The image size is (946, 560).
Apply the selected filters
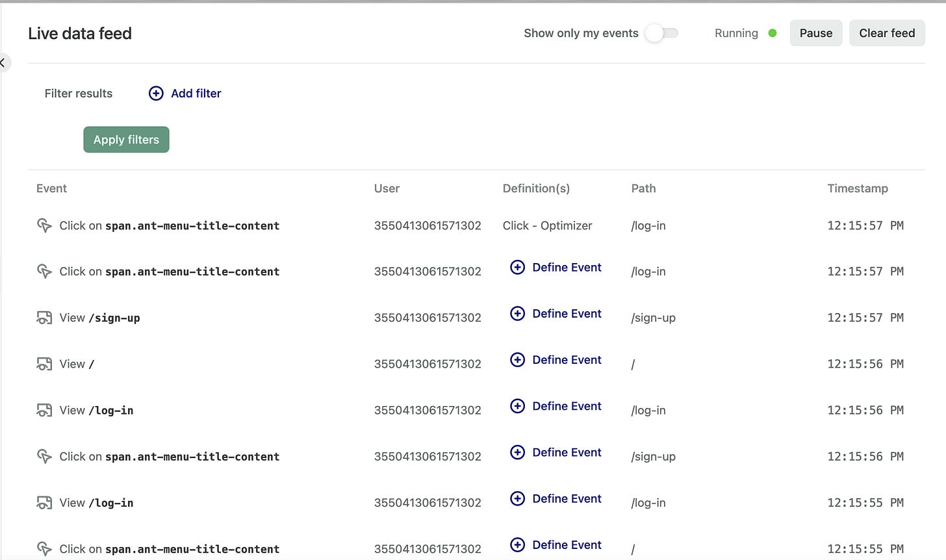pos(126,140)
